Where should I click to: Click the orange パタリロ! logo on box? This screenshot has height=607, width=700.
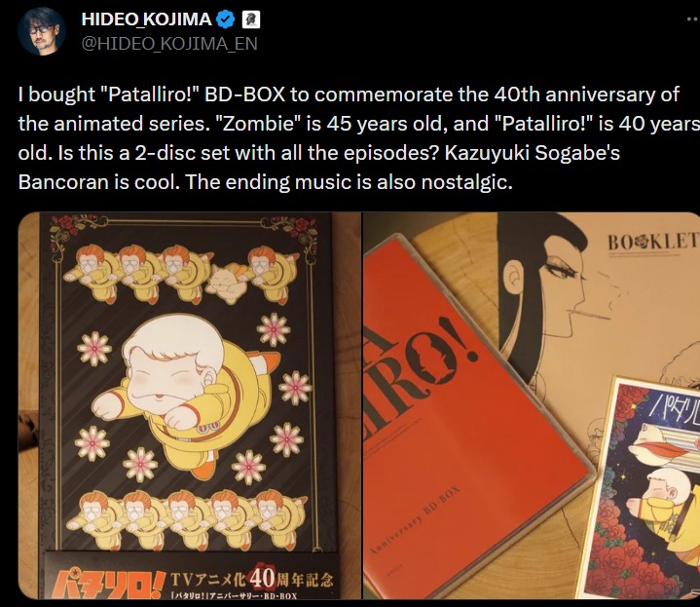[106, 583]
